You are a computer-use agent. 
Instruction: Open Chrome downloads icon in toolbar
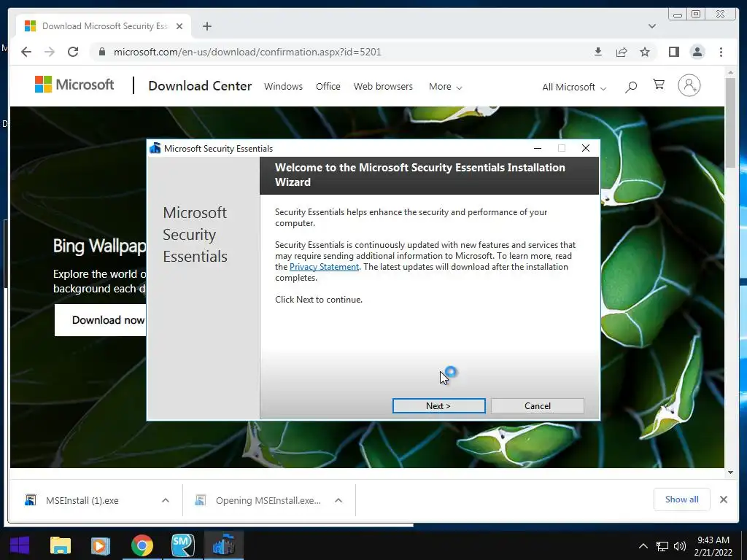[598, 52]
